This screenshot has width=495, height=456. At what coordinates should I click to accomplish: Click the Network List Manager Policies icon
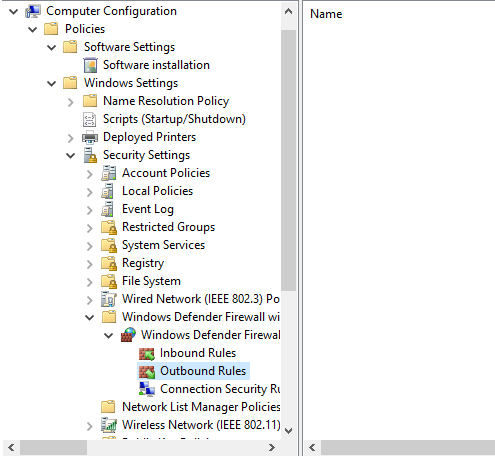[x=108, y=407]
